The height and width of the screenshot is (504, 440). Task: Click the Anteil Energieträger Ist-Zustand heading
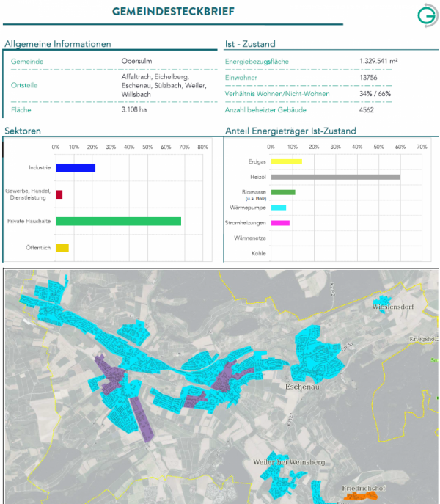(x=290, y=131)
